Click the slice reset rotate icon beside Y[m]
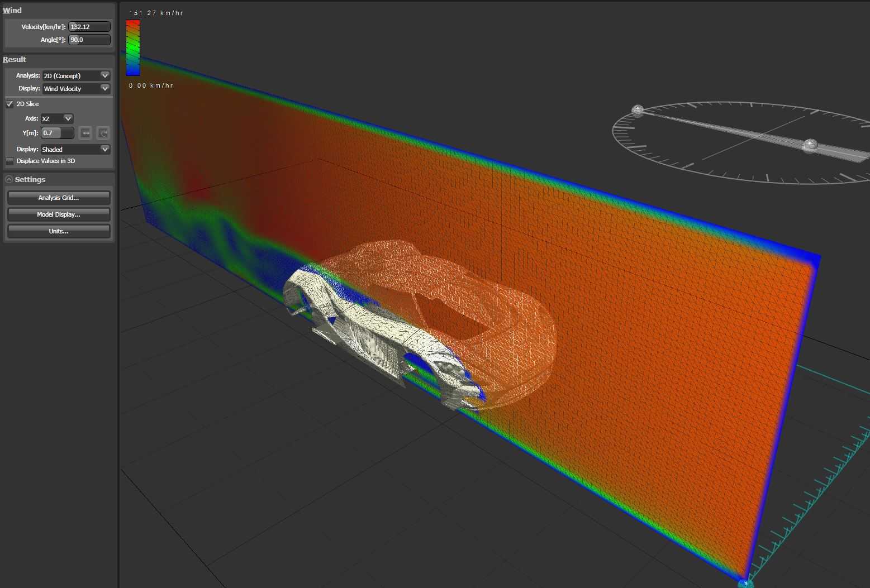Image resolution: width=870 pixels, height=588 pixels. point(103,133)
